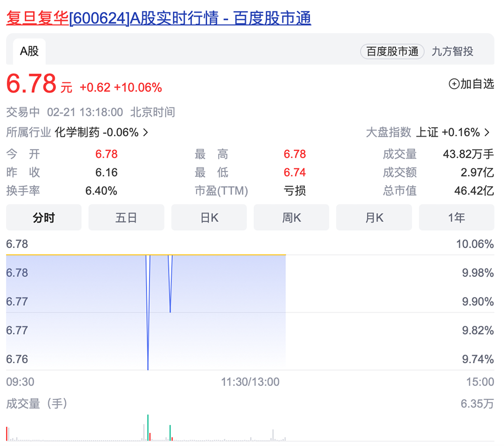Click the second smaller dip in chart
The image size is (504, 446).
pyautogui.click(x=170, y=311)
